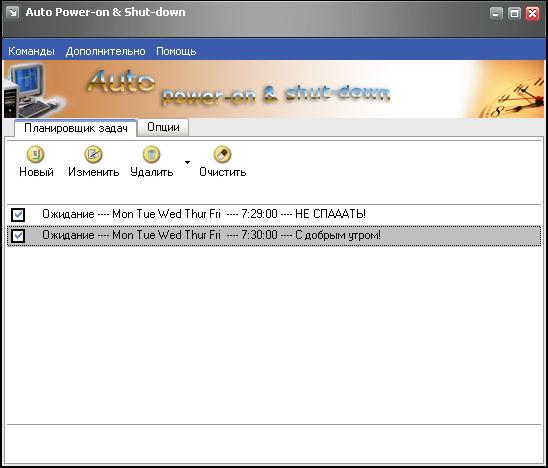Image resolution: width=548 pixels, height=468 pixels.
Task: Open the Команды menu
Action: click(31, 51)
